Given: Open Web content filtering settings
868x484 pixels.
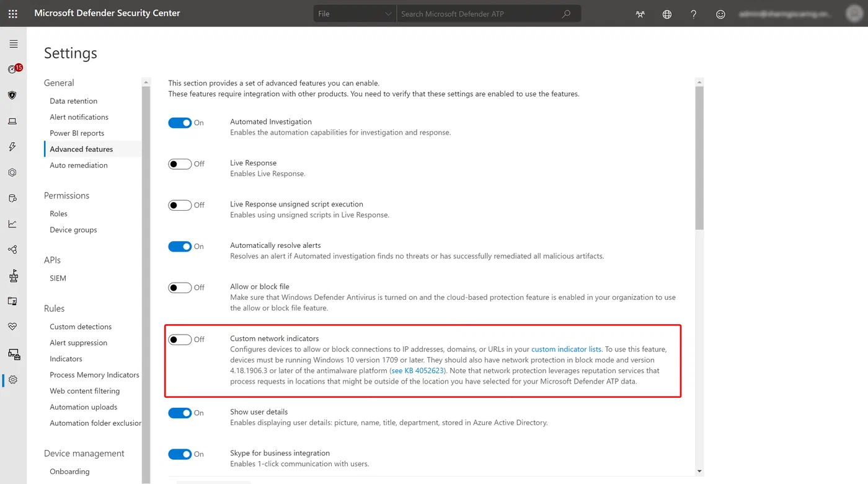Looking at the screenshot, I should pyautogui.click(x=85, y=391).
